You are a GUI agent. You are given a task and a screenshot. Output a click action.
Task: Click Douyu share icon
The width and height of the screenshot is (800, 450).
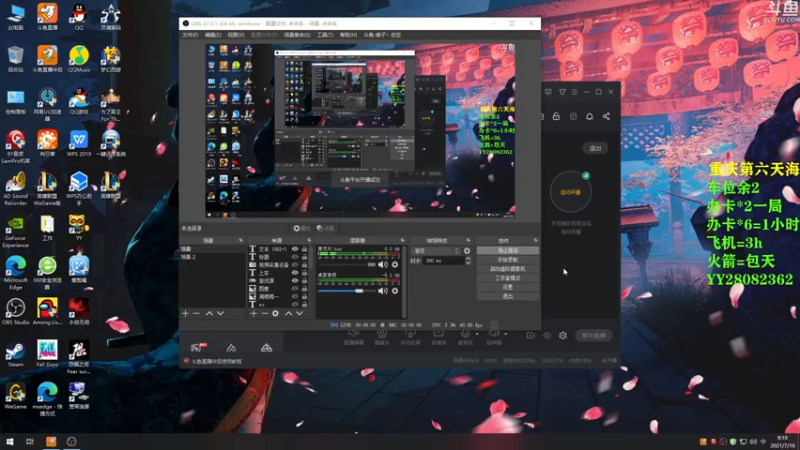(x=606, y=116)
